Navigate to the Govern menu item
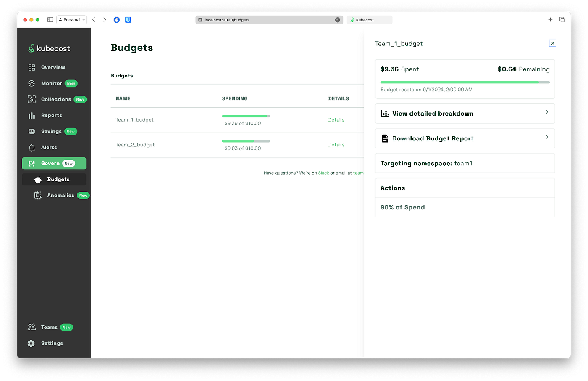Viewport: 588px width, 381px height. pos(54,164)
